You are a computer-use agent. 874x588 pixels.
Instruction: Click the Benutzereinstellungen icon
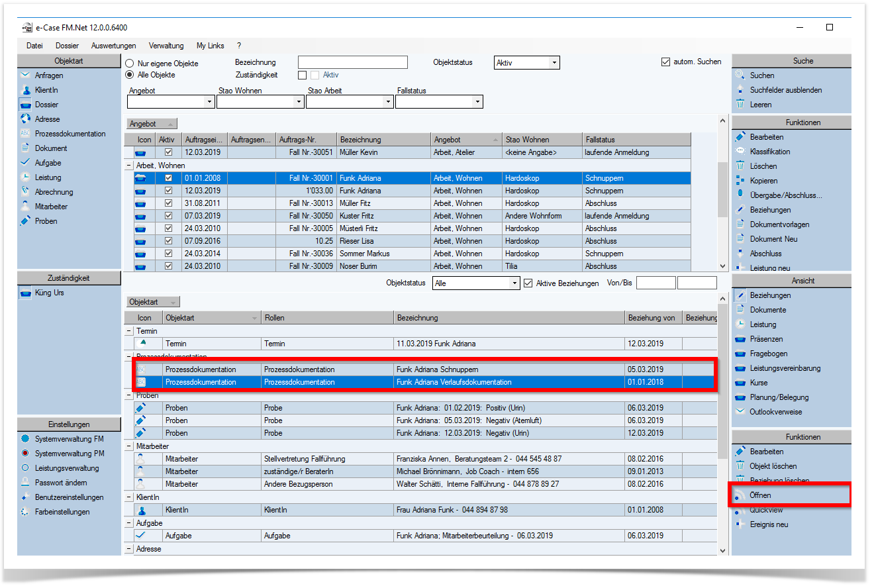click(x=25, y=497)
